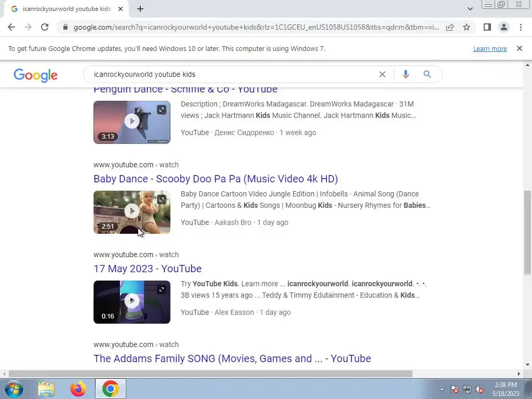Click the address bar URL

click(x=256, y=27)
